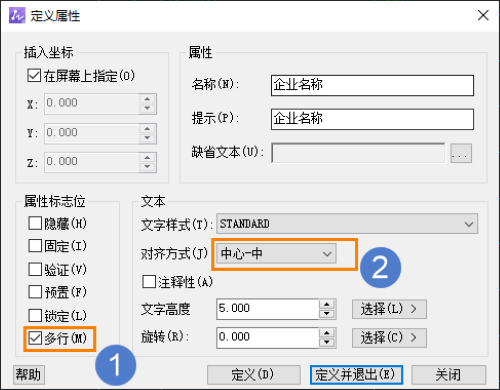
Task: Increase 旋转 angle with up arrow
Action: 327,333
